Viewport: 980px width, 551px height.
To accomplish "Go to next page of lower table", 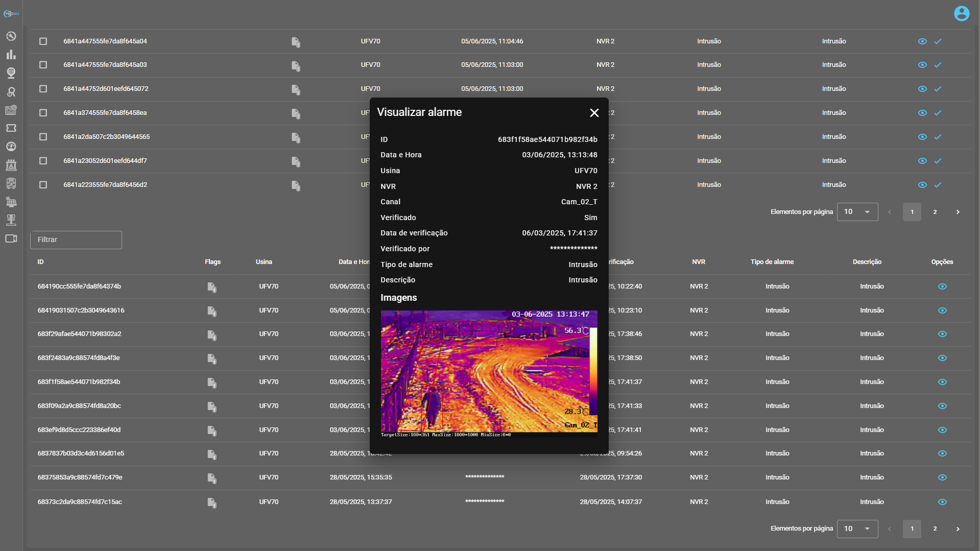I will (x=958, y=529).
